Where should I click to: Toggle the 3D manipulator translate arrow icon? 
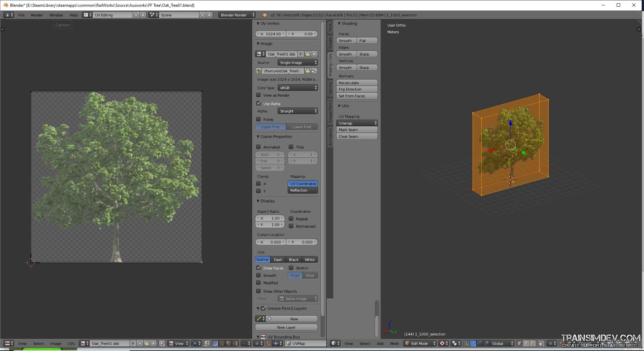(473, 343)
